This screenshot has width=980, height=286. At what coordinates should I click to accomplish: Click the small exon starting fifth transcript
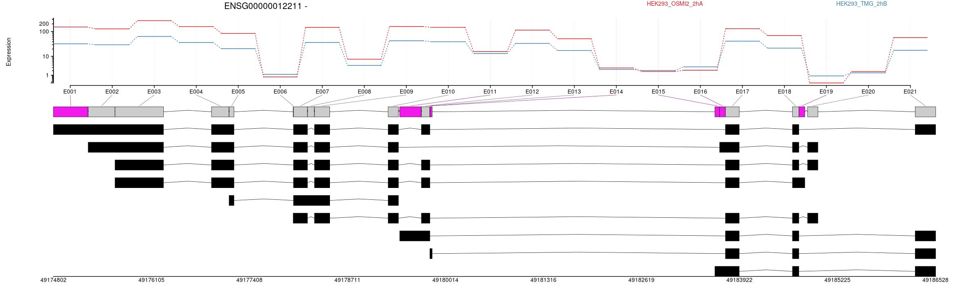pos(232,201)
